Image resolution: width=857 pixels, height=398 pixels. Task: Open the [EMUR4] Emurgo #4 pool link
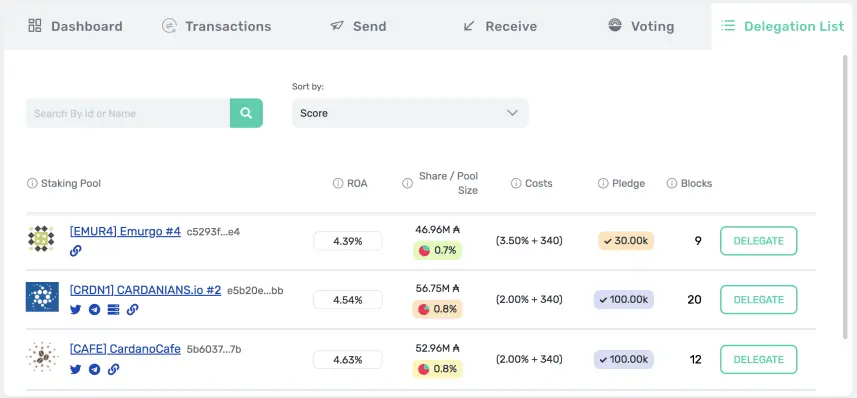click(125, 231)
